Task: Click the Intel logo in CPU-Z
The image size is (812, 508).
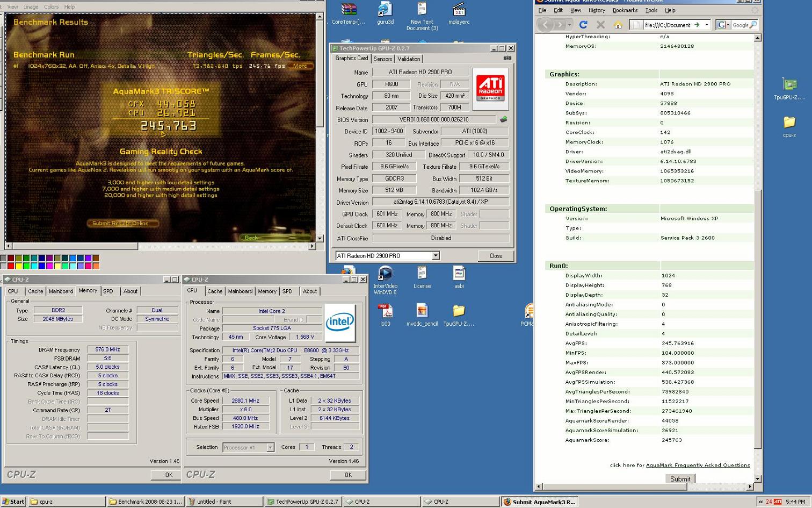Action: (340, 323)
